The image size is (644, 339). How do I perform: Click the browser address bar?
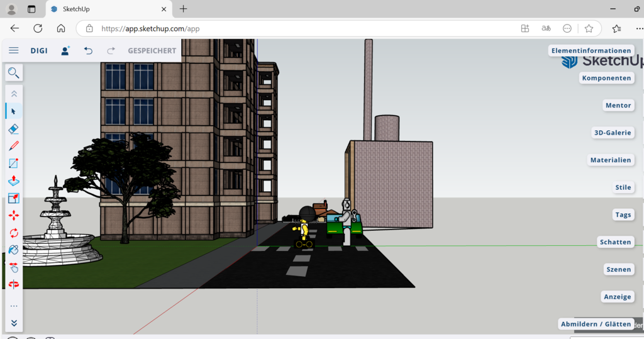tap(302, 28)
